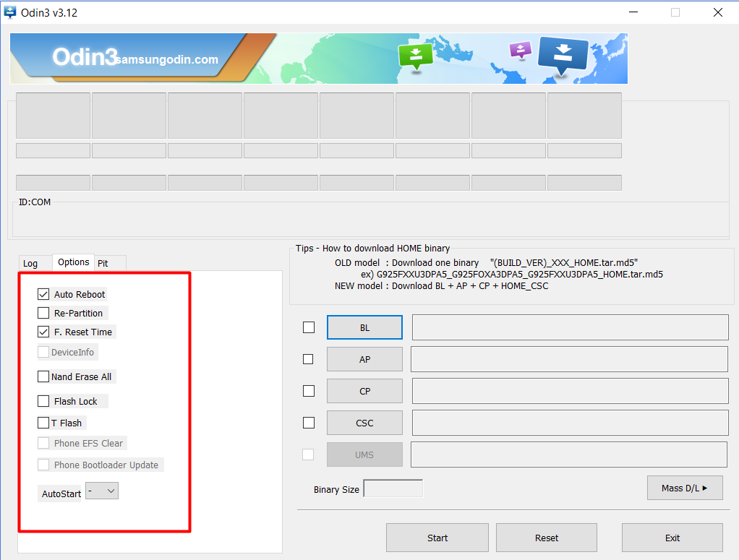The height and width of the screenshot is (560, 739).
Task: Click the "Tips - How to download HOME binary" heading
Action: click(x=373, y=249)
